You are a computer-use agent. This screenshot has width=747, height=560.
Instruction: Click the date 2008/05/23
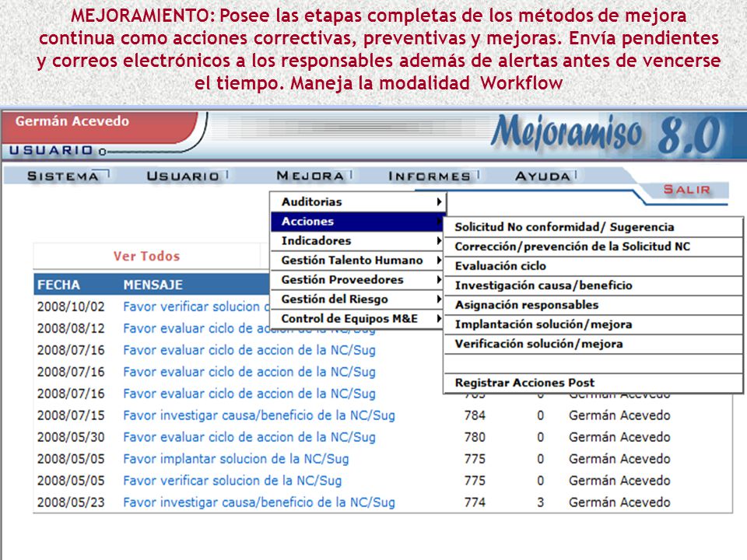pos(71,502)
